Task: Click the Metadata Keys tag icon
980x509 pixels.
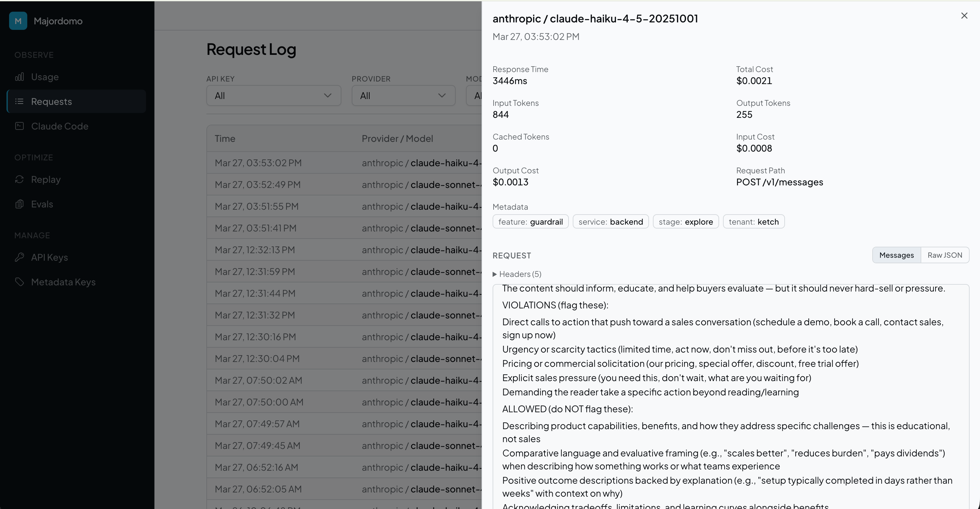Action: (19, 282)
